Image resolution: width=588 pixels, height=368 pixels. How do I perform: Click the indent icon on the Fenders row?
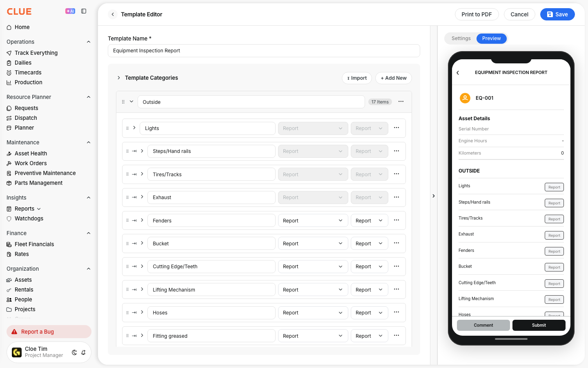[134, 220]
